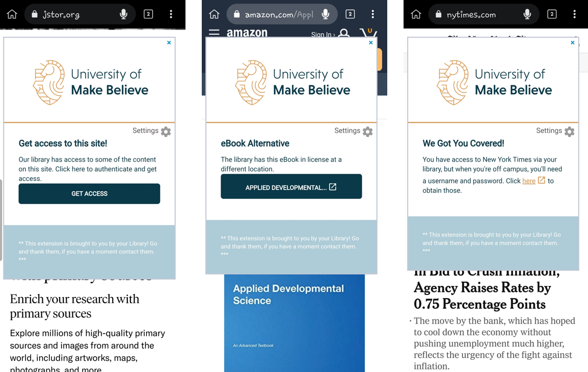This screenshot has width=588, height=372.
Task: Tap the nytimes.com address bar
Action: tap(484, 14)
